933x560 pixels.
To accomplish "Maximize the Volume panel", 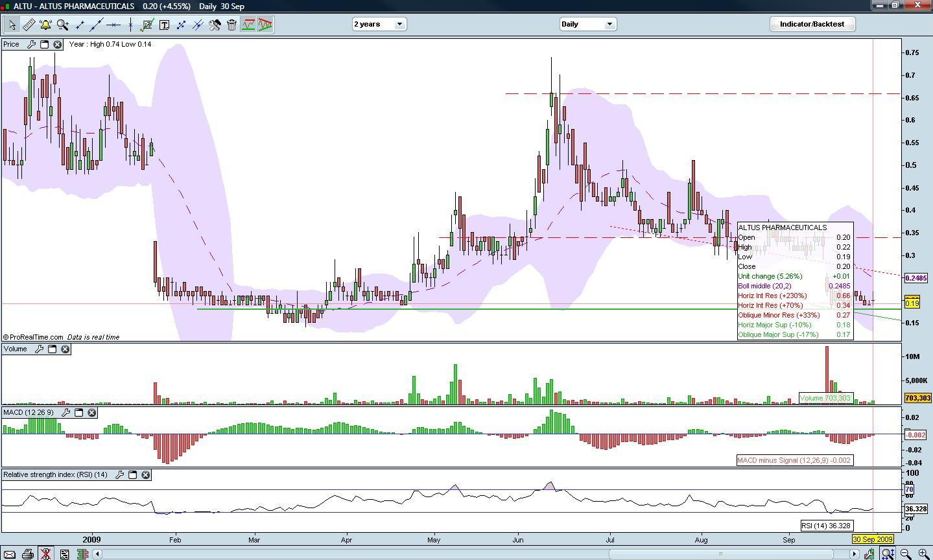I will tap(52, 349).
